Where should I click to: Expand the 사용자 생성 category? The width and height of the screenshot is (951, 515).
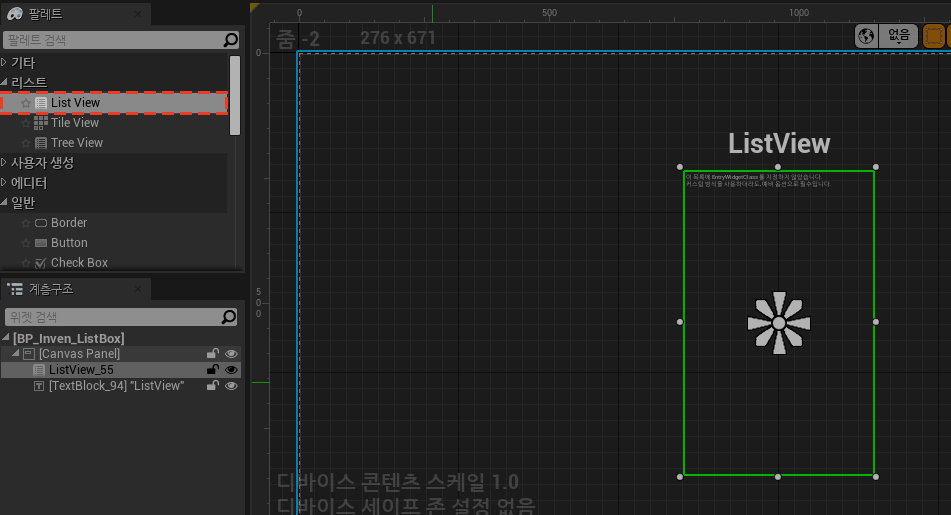(4, 163)
